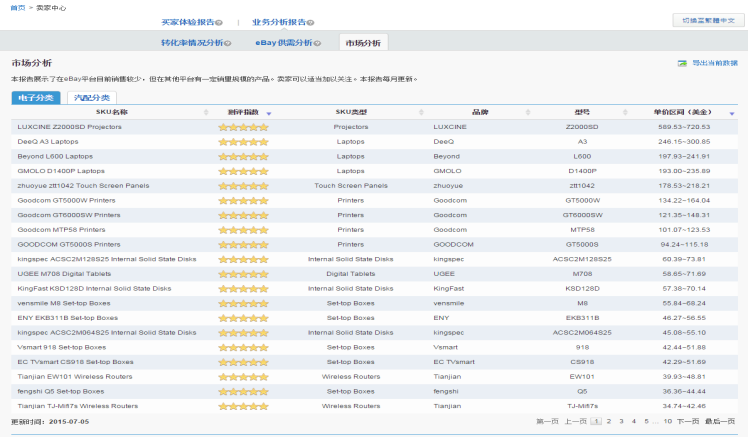Click brand cell EC TVsmart
Viewport: 749px width, 438px height.
pos(454,362)
